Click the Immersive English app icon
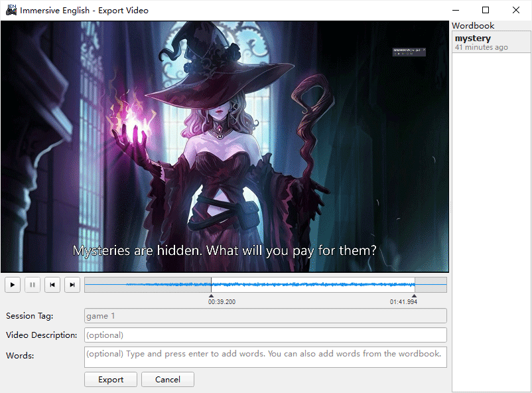The height and width of the screenshot is (393, 532). (9, 10)
